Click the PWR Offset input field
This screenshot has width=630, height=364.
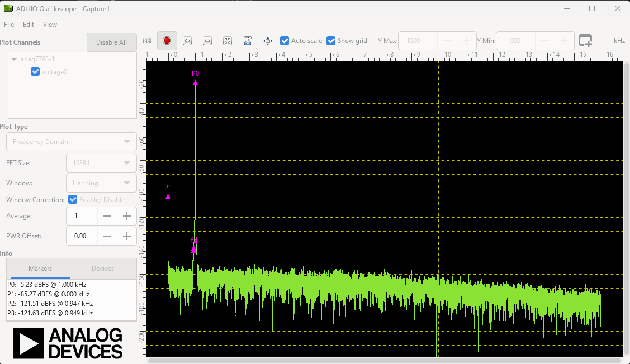pyautogui.click(x=82, y=236)
